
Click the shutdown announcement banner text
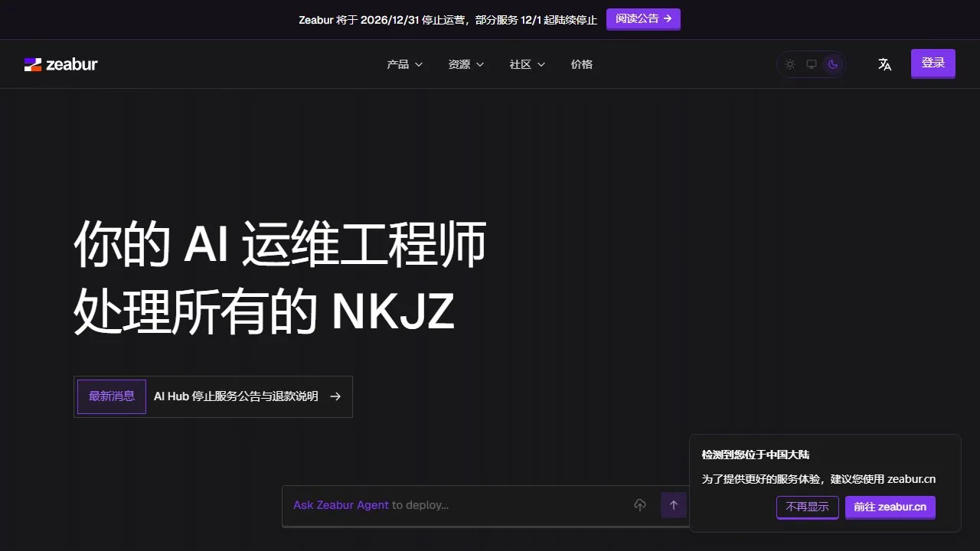click(x=448, y=20)
